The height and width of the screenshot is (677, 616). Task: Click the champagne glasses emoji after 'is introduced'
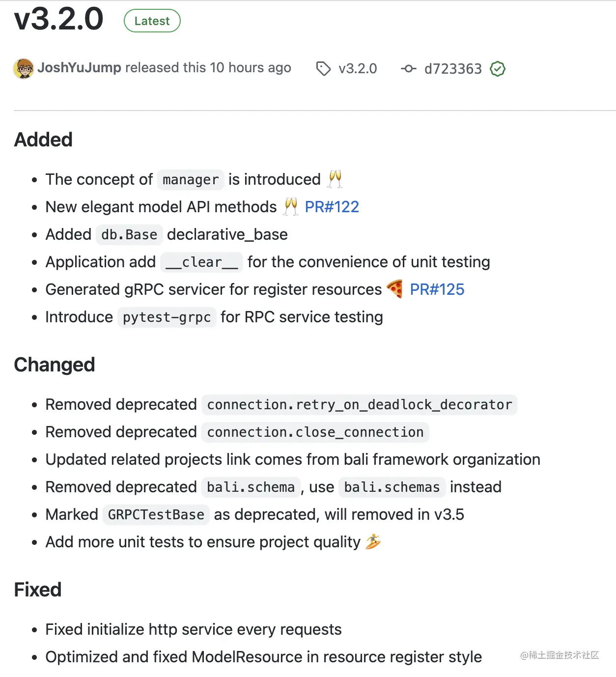[x=336, y=179]
